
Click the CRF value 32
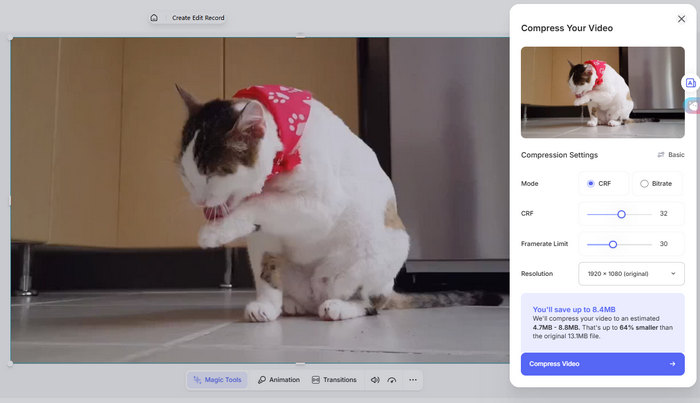(664, 214)
